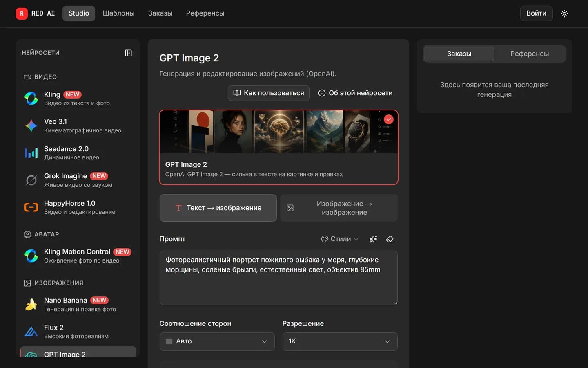Viewport: 588px width, 368px height.
Task: Select the Veo 3.1 star icon
Action: 31,126
